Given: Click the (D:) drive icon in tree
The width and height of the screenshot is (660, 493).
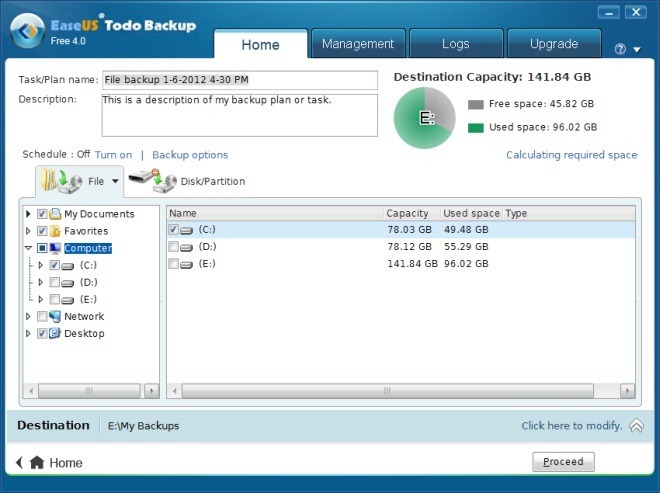Looking at the screenshot, I should (68, 283).
